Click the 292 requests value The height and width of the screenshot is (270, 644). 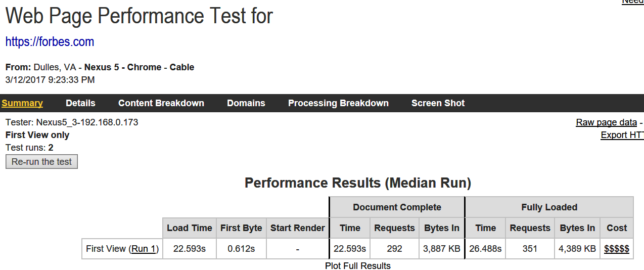point(394,249)
